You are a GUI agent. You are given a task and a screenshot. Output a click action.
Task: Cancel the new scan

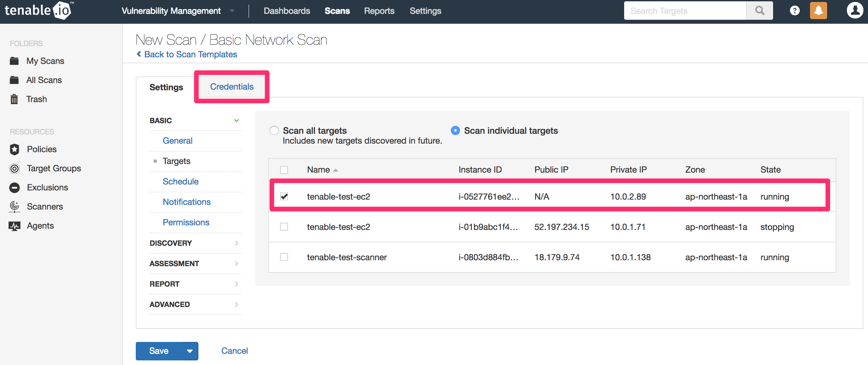coord(235,351)
